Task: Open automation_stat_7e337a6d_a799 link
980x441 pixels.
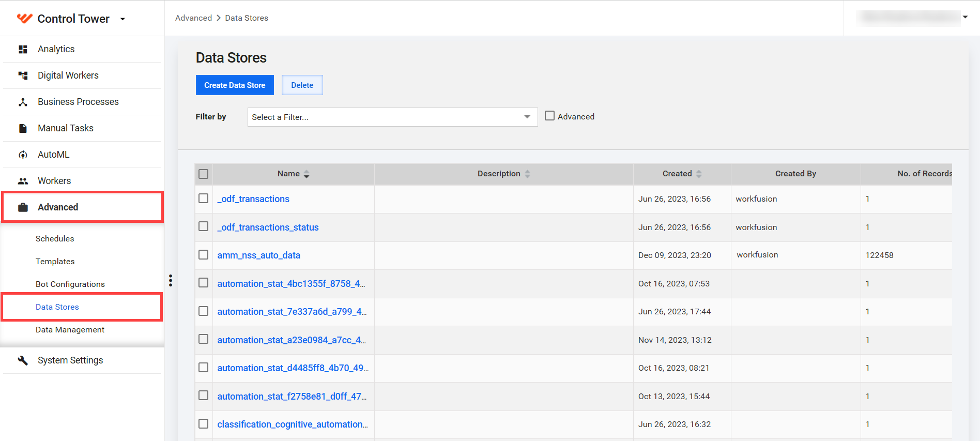Action: (292, 312)
